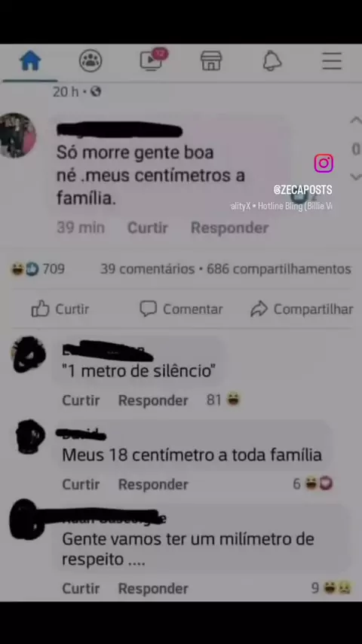Open profile picture of top commenter
This screenshot has width=362, height=644.
(x=17, y=135)
